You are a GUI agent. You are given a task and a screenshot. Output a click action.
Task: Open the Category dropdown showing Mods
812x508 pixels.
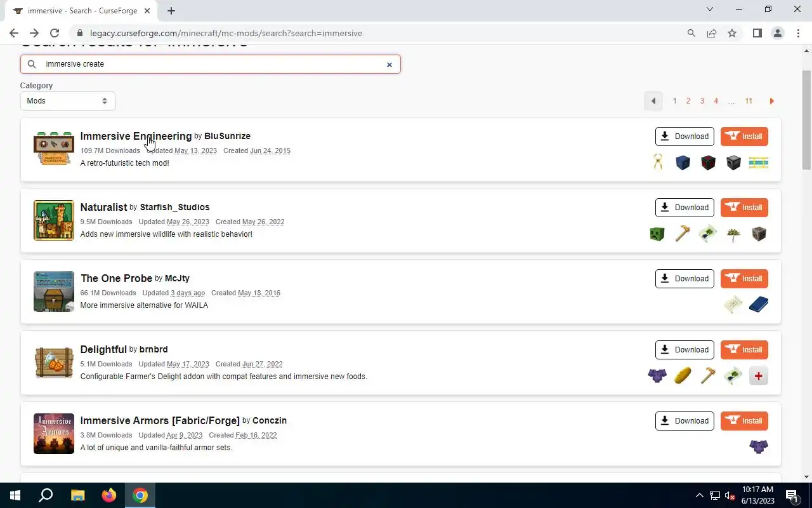coord(67,101)
